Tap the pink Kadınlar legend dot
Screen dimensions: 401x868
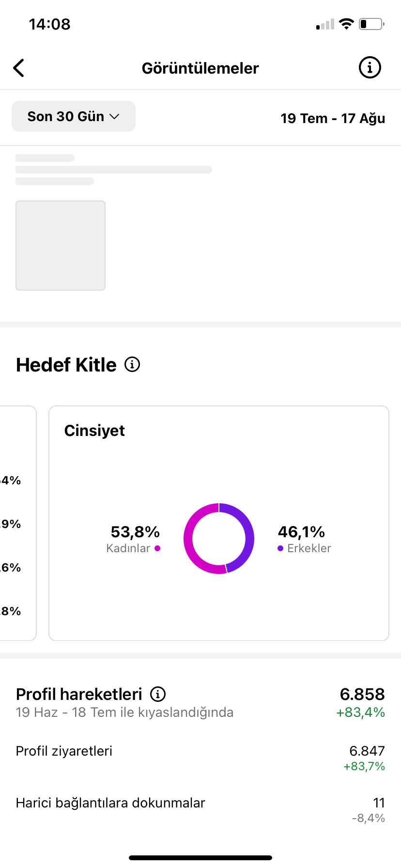157,548
